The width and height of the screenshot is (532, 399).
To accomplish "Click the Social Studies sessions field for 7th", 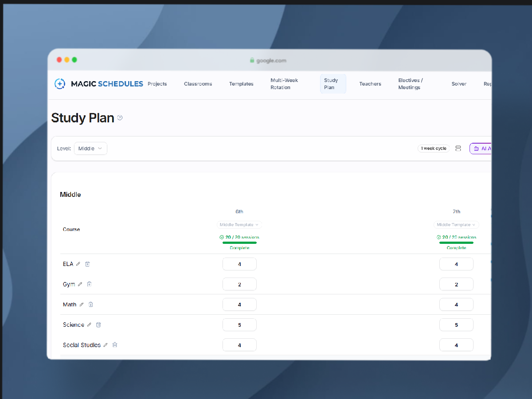I will pos(456,345).
